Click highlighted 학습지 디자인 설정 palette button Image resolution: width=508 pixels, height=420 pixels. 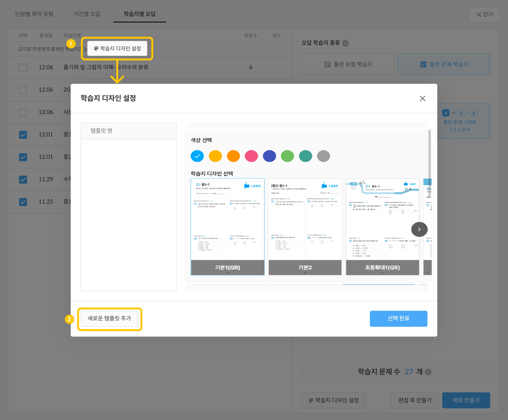(x=117, y=48)
